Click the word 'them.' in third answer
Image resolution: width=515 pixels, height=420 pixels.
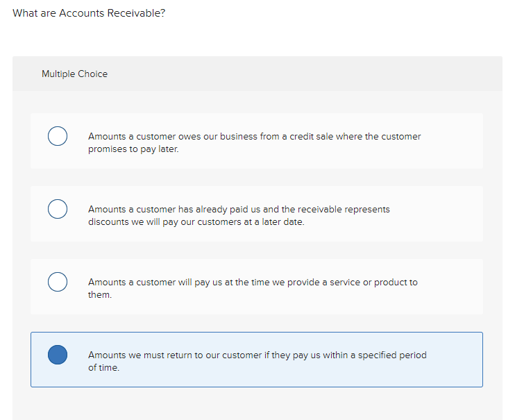pyautogui.click(x=100, y=295)
